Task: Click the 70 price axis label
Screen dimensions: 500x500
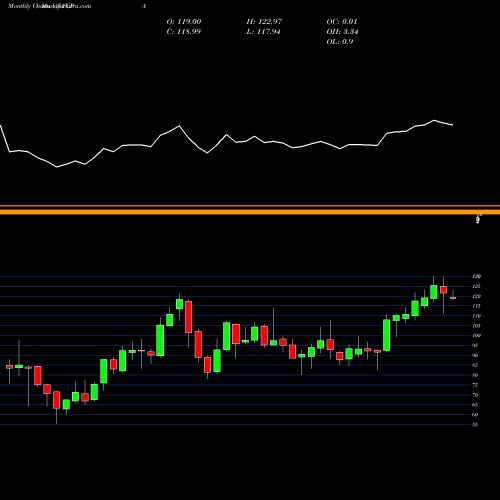Action: [475, 395]
